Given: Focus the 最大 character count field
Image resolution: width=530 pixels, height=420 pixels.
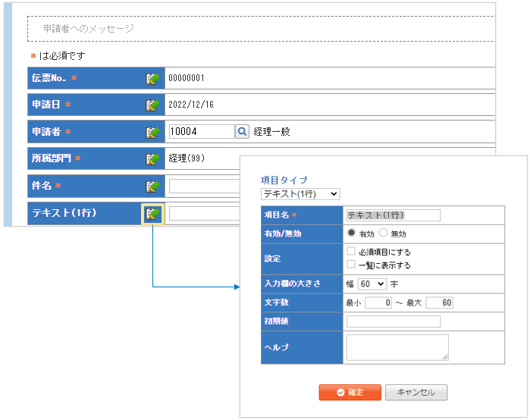Looking at the screenshot, I should [439, 302].
